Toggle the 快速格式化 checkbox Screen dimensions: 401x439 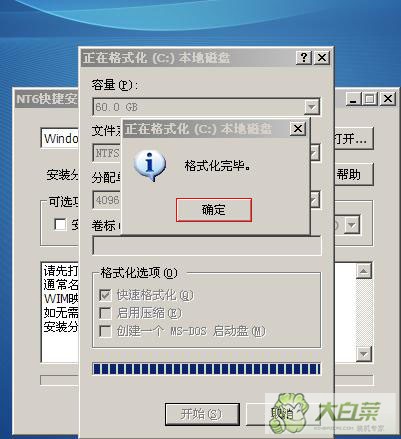(105, 295)
